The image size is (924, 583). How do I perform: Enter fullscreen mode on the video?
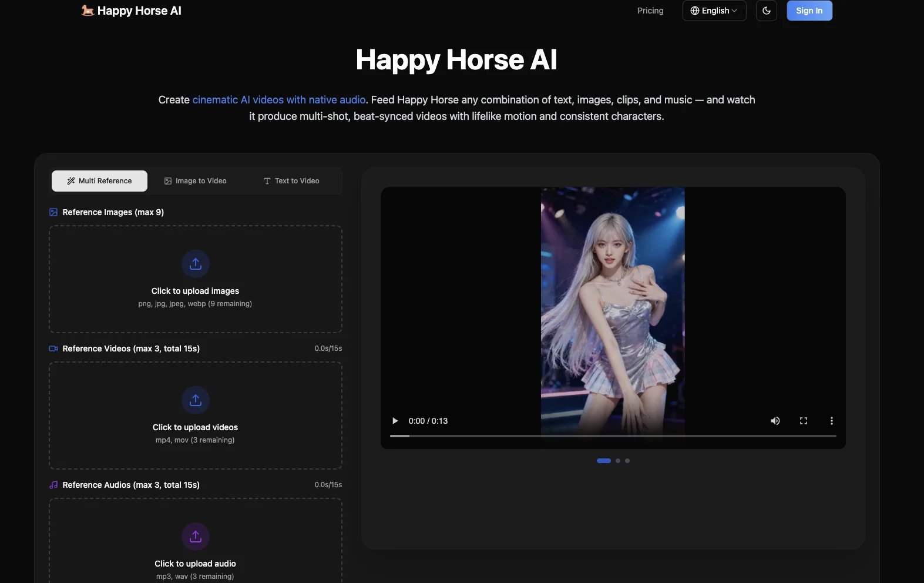pos(804,421)
